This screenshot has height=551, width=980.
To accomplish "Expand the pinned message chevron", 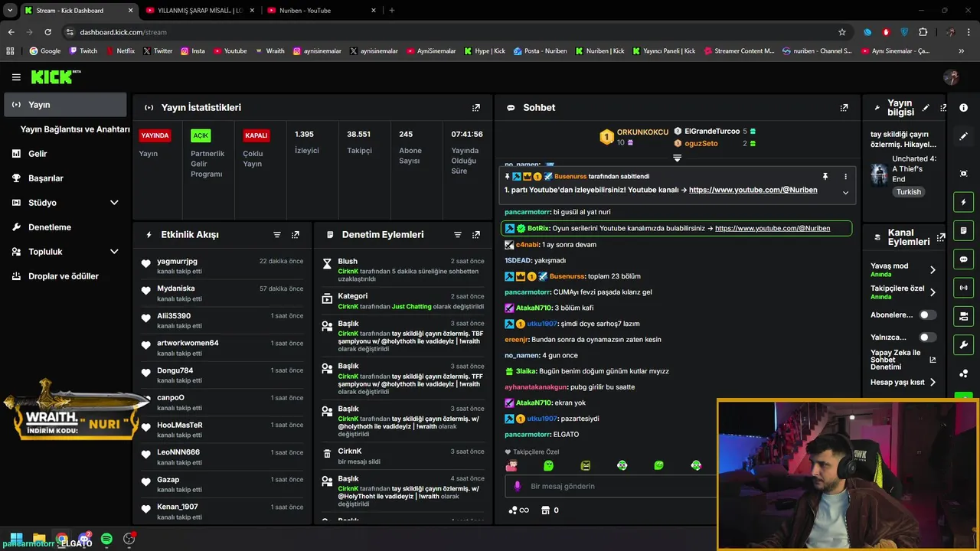I will pos(845,192).
